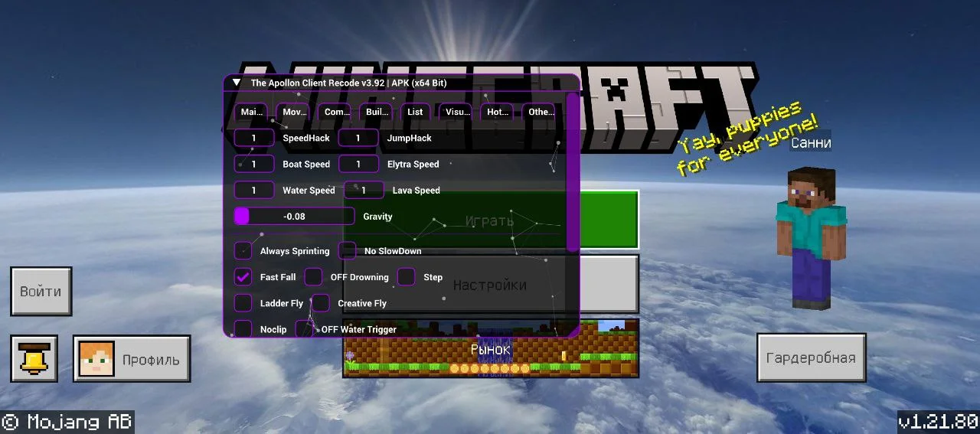Open the List tab
980x434 pixels.
415,112
